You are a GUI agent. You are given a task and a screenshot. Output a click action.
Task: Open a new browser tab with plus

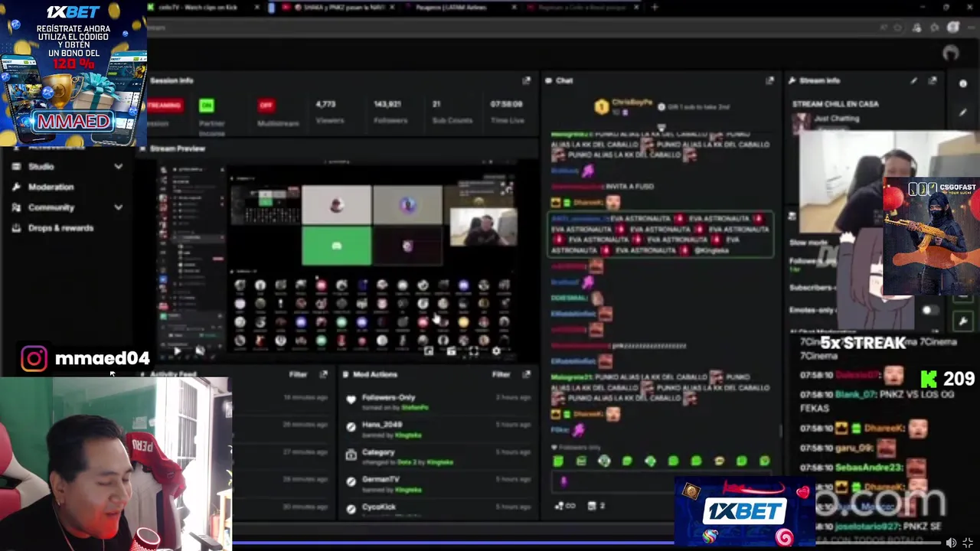654,7
